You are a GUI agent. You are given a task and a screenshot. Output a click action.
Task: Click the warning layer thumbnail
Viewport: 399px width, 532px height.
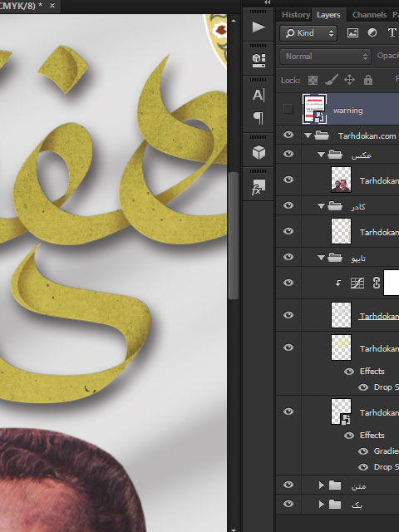point(314,109)
